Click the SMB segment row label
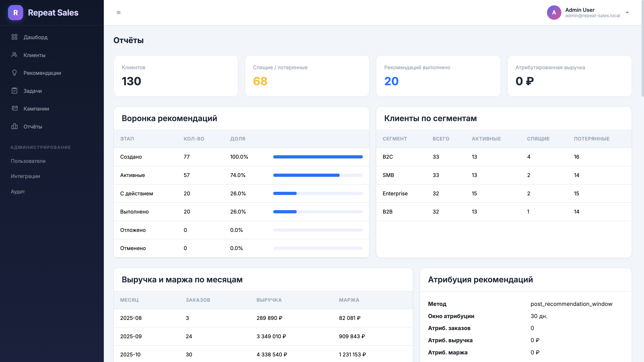 click(388, 175)
